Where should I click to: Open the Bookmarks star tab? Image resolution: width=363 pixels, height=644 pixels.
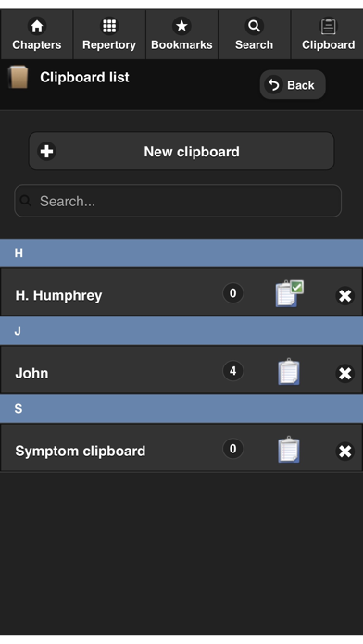(x=181, y=35)
